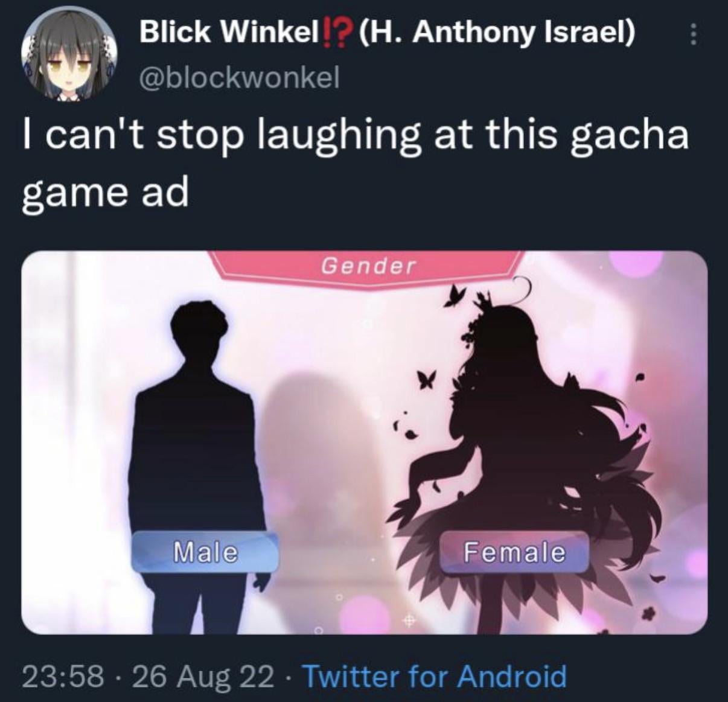
Task: Open the @blockwonkel handle profile
Action: tap(240, 77)
